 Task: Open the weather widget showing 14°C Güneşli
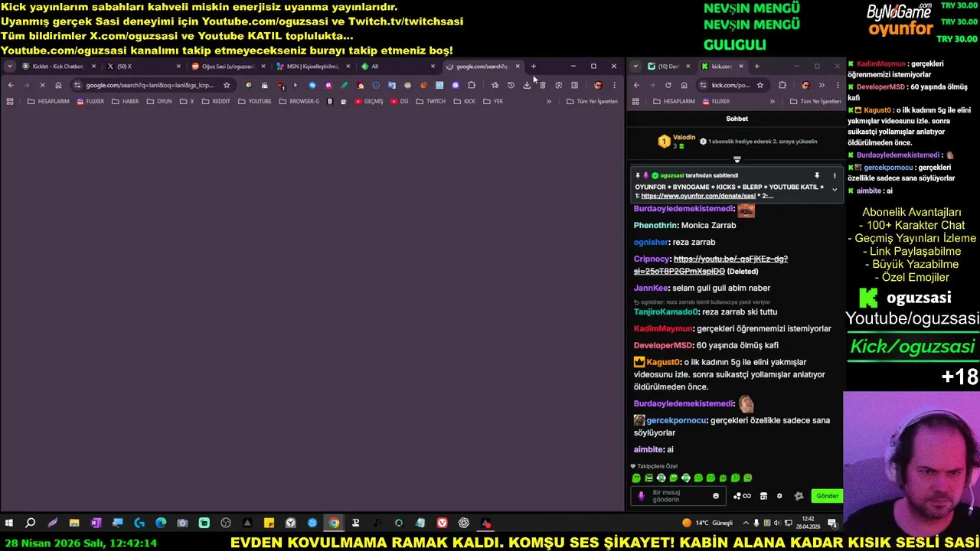coord(707,523)
